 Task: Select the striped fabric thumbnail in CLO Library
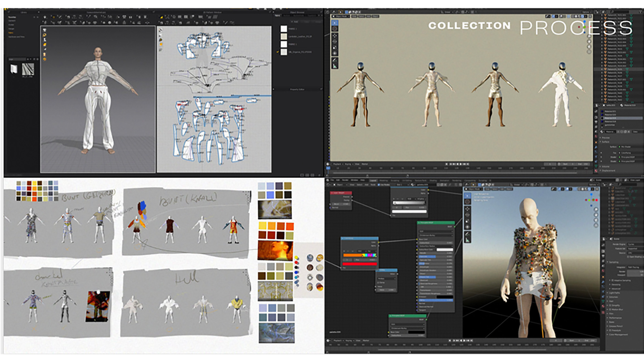(x=28, y=69)
